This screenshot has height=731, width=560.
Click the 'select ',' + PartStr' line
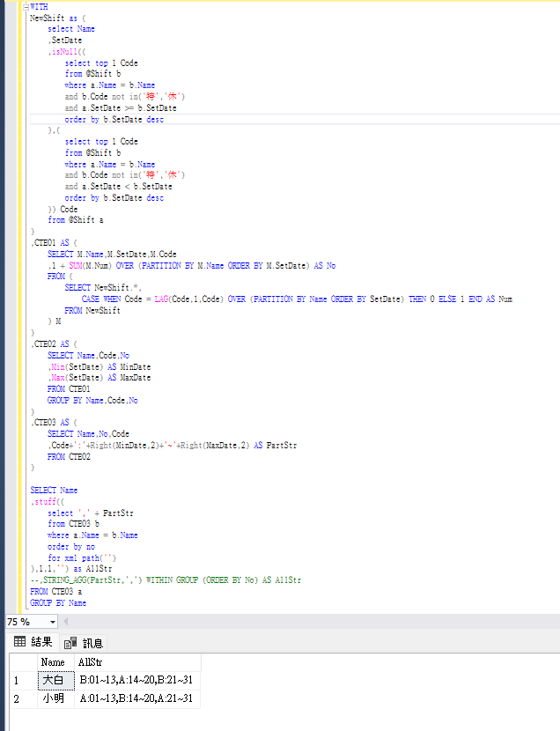pos(91,513)
